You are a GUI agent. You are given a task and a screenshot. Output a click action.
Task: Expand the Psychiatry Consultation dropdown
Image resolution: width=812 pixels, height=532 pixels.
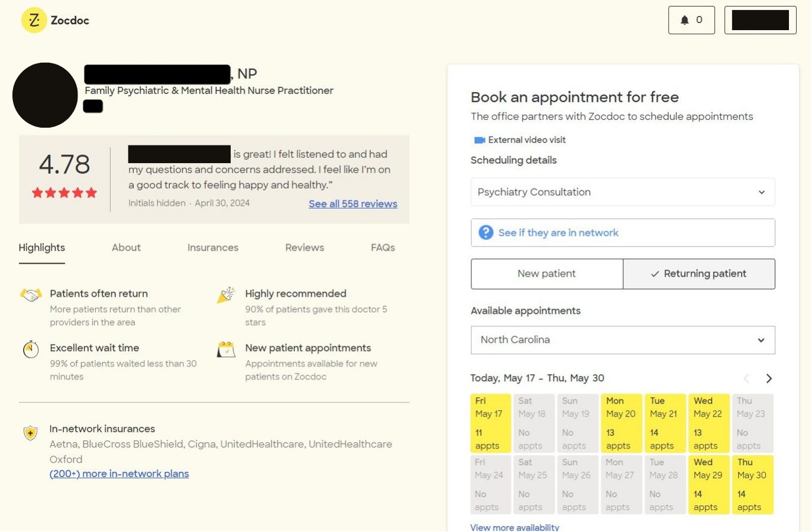click(x=622, y=192)
